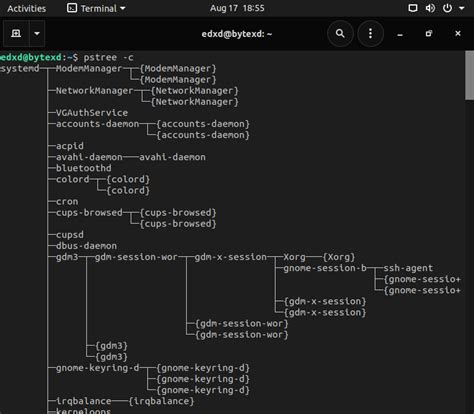This screenshot has width=474, height=414.
Task: Click the gdm-x-session parent process
Action: click(x=231, y=257)
